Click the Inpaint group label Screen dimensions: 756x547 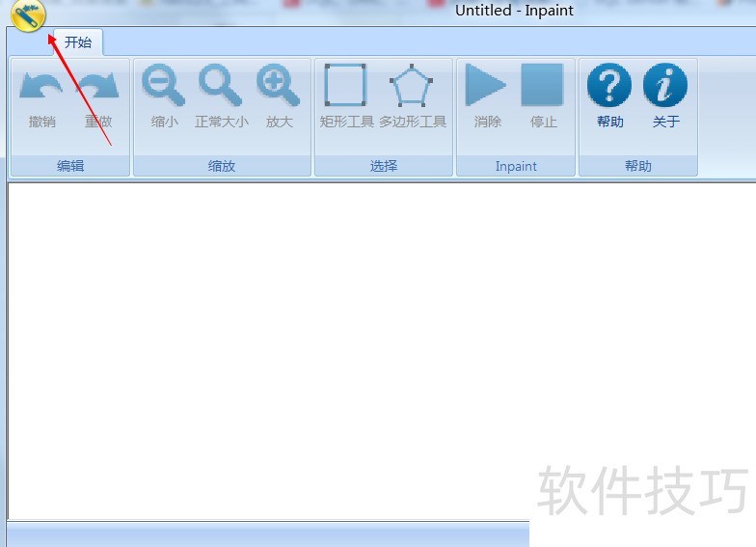pos(516,166)
